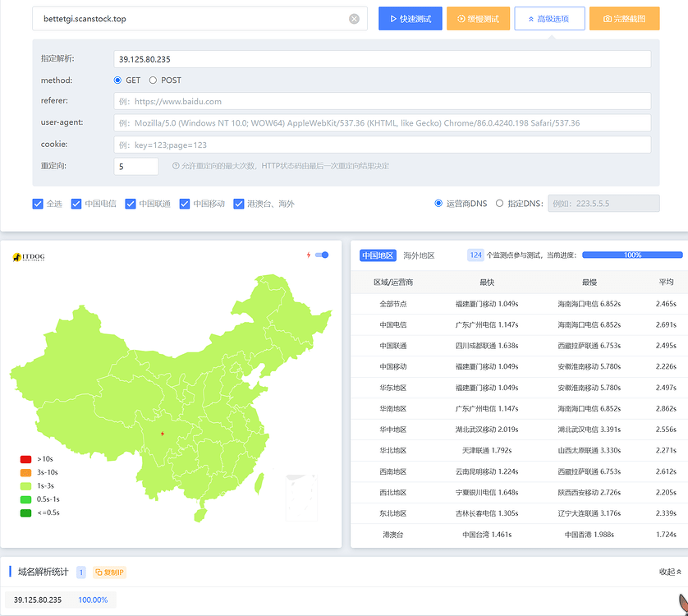
Task: Click the red lightning marker on the map
Action: click(x=162, y=434)
